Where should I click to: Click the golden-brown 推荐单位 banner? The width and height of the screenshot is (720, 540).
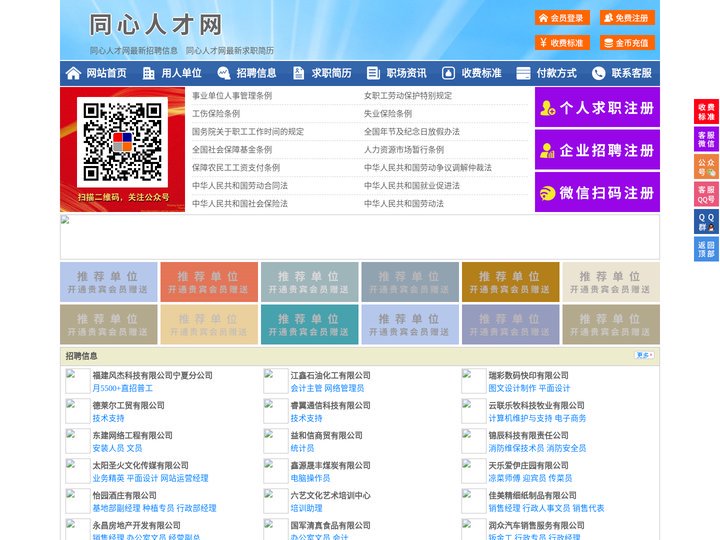pyautogui.click(x=511, y=282)
